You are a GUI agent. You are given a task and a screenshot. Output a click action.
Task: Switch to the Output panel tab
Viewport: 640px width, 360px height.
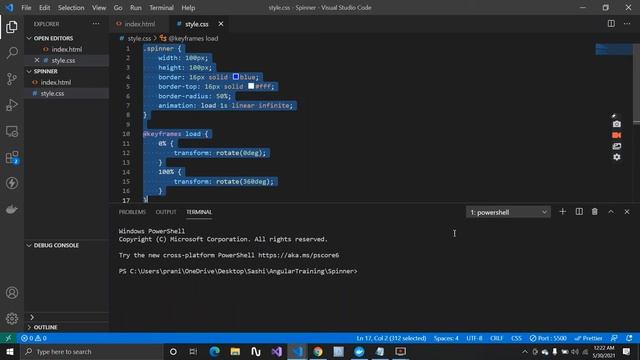pyautogui.click(x=166, y=212)
